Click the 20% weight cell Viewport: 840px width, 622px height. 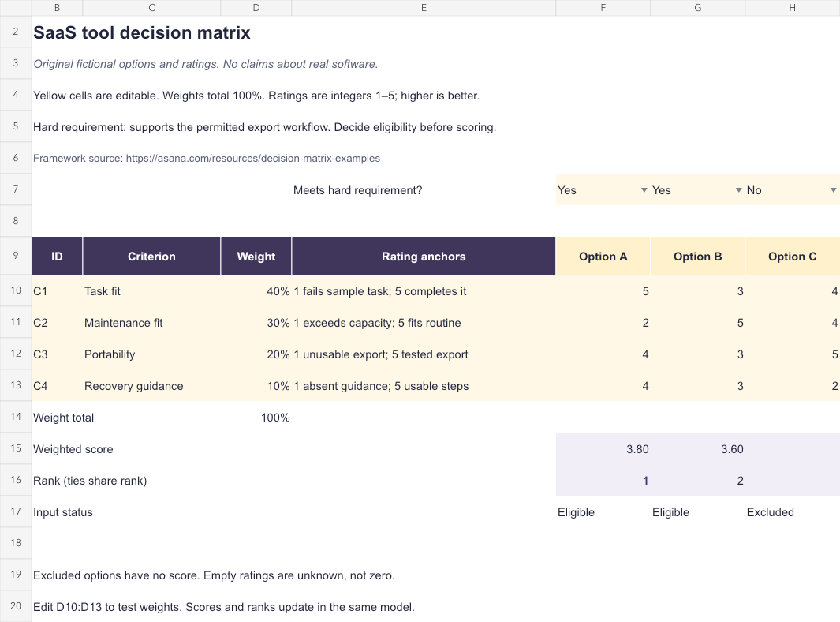[x=256, y=354]
